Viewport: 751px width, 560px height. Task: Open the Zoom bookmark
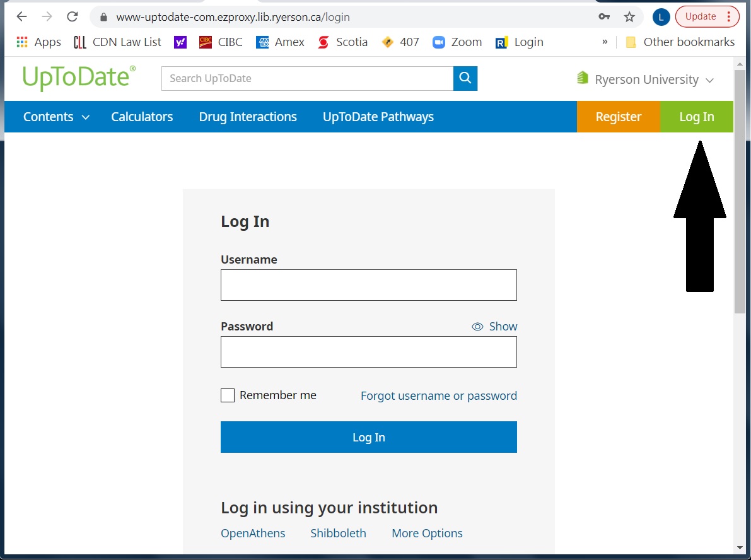coord(457,42)
